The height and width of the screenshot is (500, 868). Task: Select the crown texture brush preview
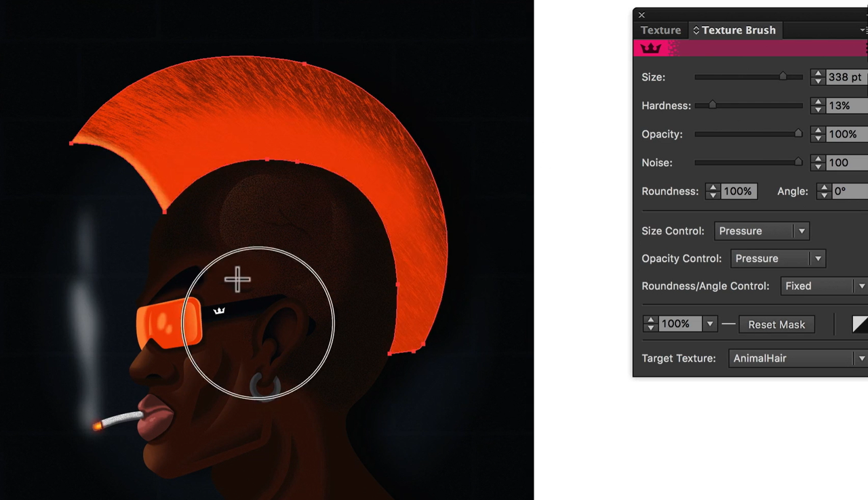pos(650,47)
